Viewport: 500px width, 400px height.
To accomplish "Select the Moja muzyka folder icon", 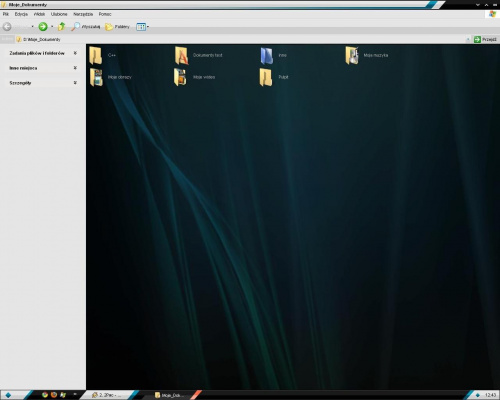I will [352, 55].
